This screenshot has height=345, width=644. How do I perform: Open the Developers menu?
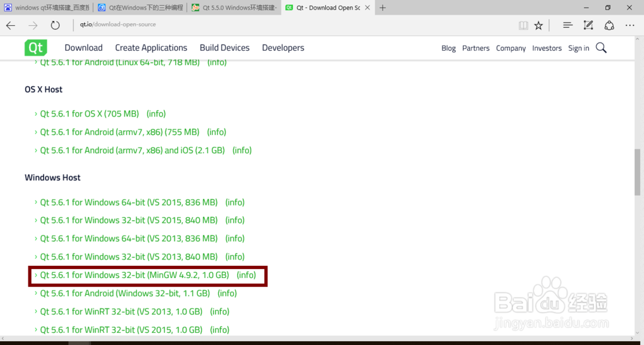pyautogui.click(x=283, y=48)
